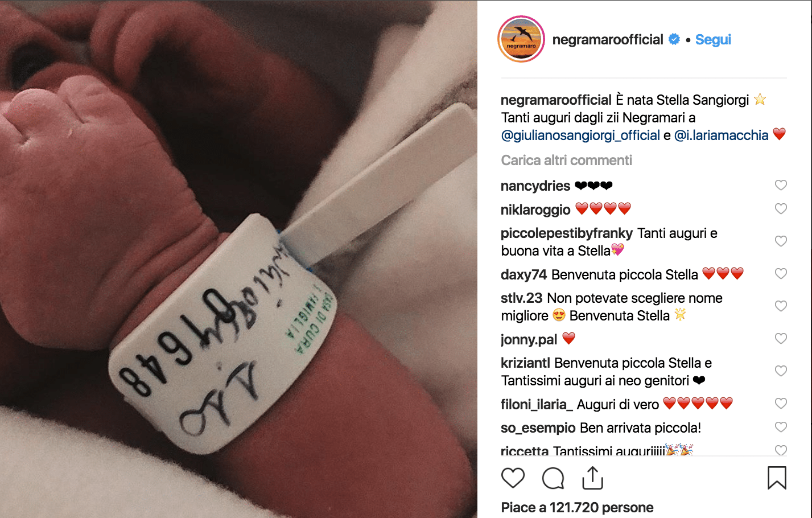
Task: Open @giulianosangiorgi_official mention
Action: 580,135
